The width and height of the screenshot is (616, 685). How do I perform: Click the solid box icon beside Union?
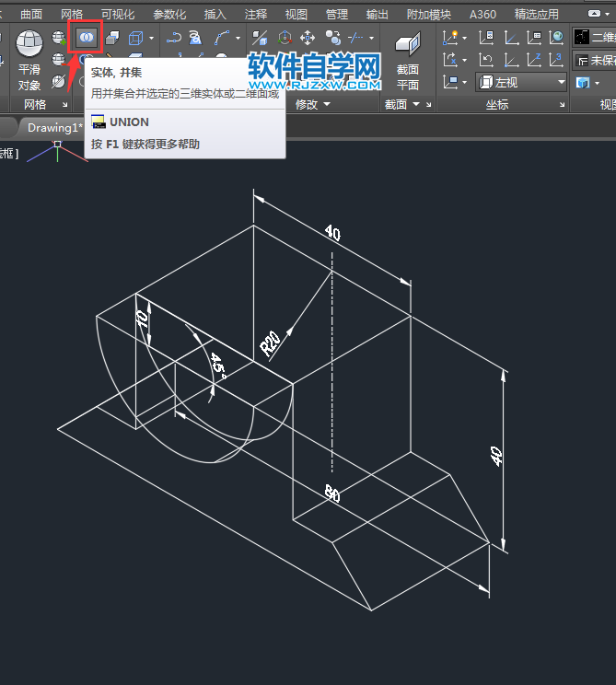click(112, 38)
